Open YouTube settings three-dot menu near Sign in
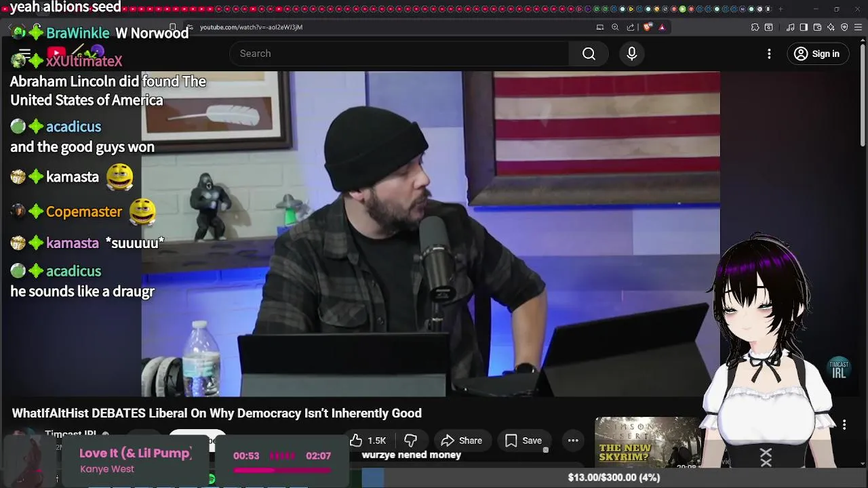Viewport: 868px width, 488px height. tap(769, 54)
